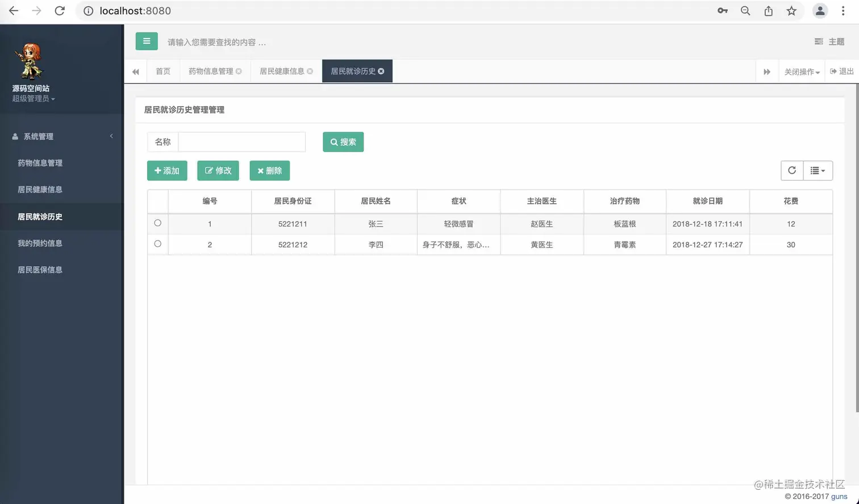Click the browser zoom magnifier icon
The width and height of the screenshot is (859, 504).
pos(745,11)
